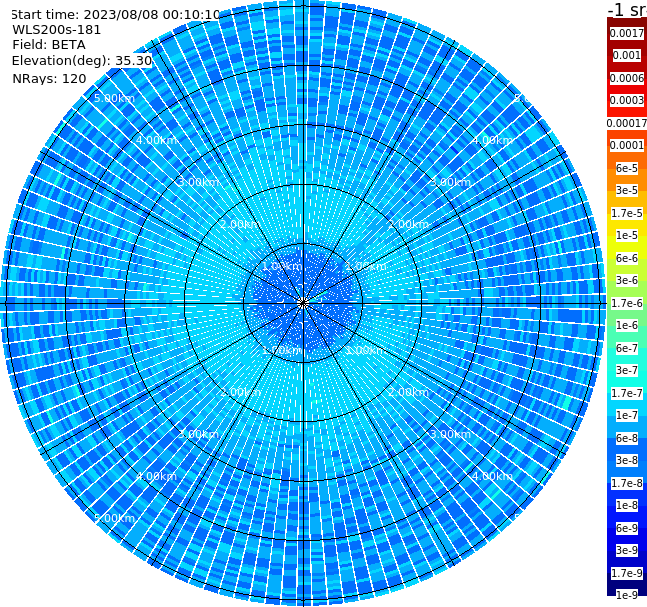Pick the 1e-5 colorbar label

[626, 235]
